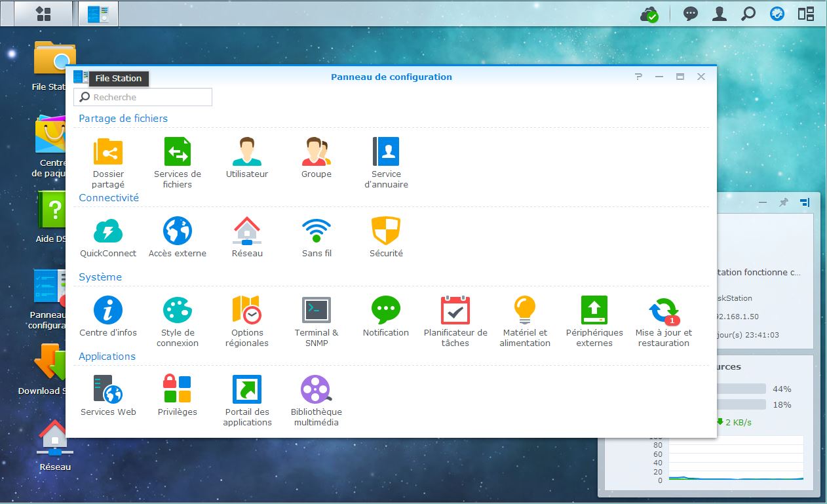Open the user options menu
This screenshot has width=827, height=504.
click(720, 14)
